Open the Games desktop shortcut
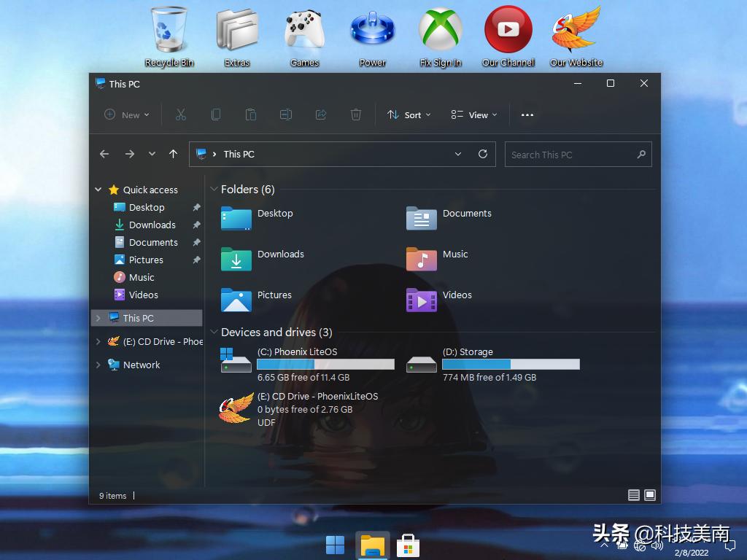This screenshot has height=560, width=747. click(x=304, y=29)
